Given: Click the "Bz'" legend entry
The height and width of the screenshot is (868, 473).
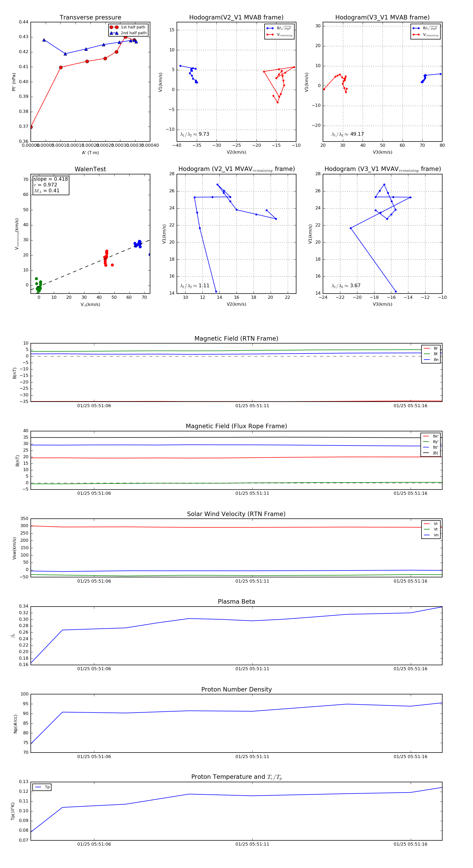Looking at the screenshot, I should (x=431, y=447).
